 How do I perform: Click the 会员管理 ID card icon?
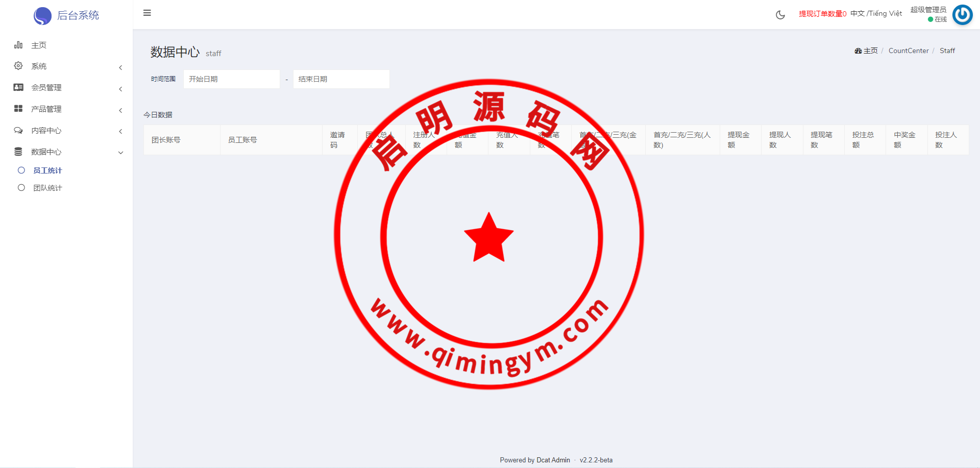(x=18, y=87)
